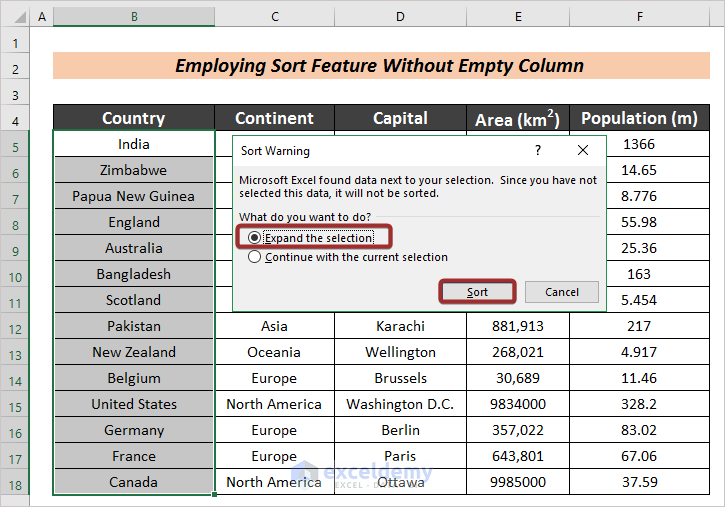Select the cell with value 9985000
This screenshot has height=507, width=725.
click(518, 482)
